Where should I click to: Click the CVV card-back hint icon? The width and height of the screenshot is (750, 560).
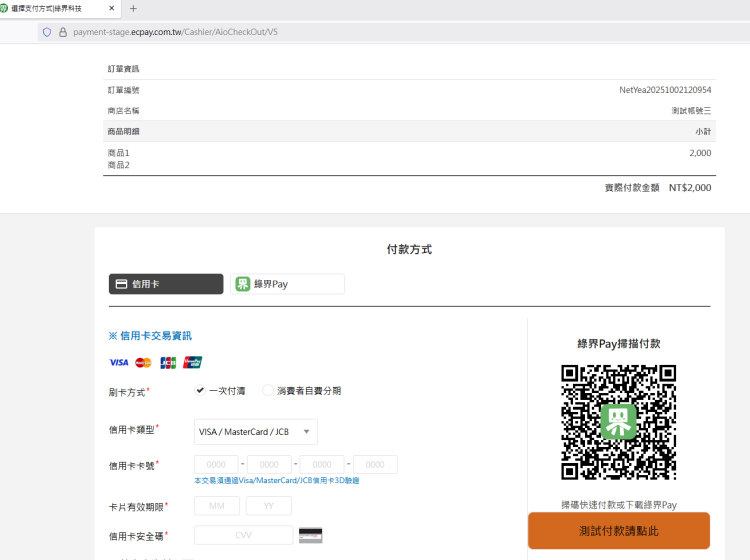[x=310, y=535]
